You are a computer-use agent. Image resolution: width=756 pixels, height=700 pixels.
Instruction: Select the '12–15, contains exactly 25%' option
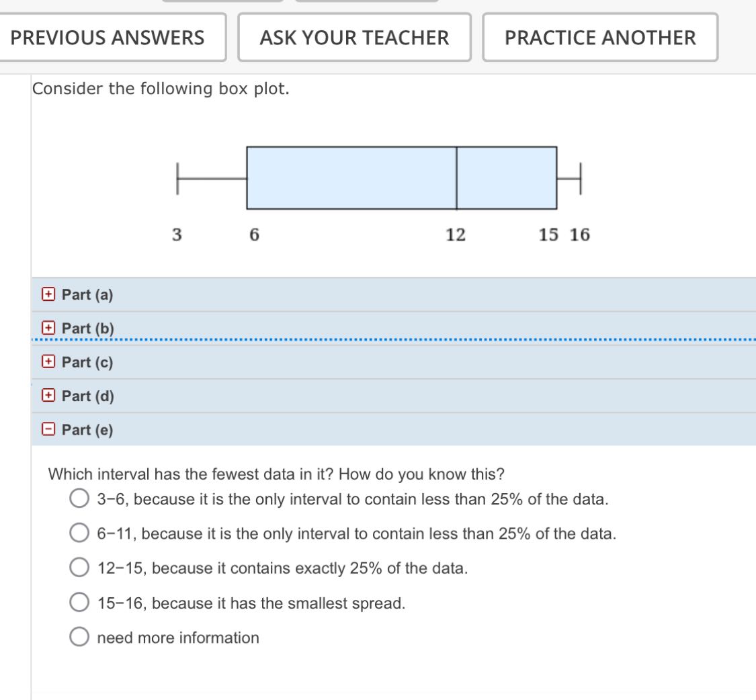click(79, 567)
